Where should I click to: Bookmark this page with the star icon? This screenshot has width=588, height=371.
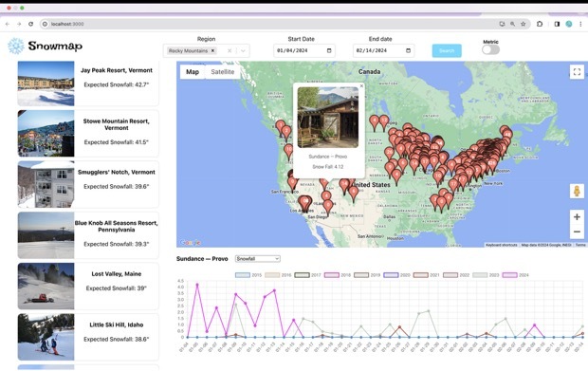(x=523, y=24)
